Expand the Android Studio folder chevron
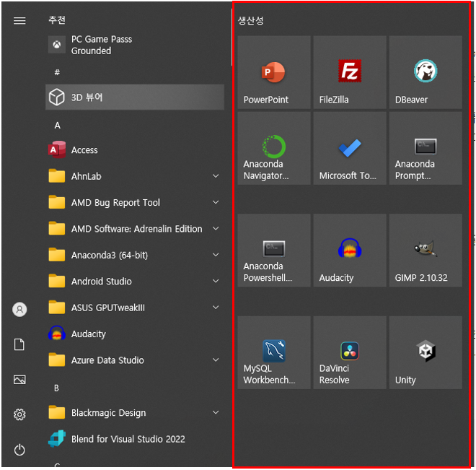 (x=216, y=281)
